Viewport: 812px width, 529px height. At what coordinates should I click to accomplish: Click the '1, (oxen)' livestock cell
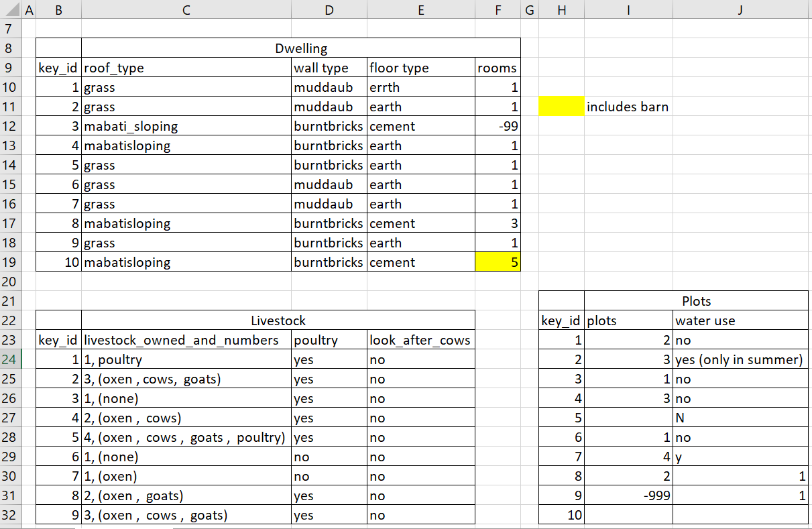[186, 476]
